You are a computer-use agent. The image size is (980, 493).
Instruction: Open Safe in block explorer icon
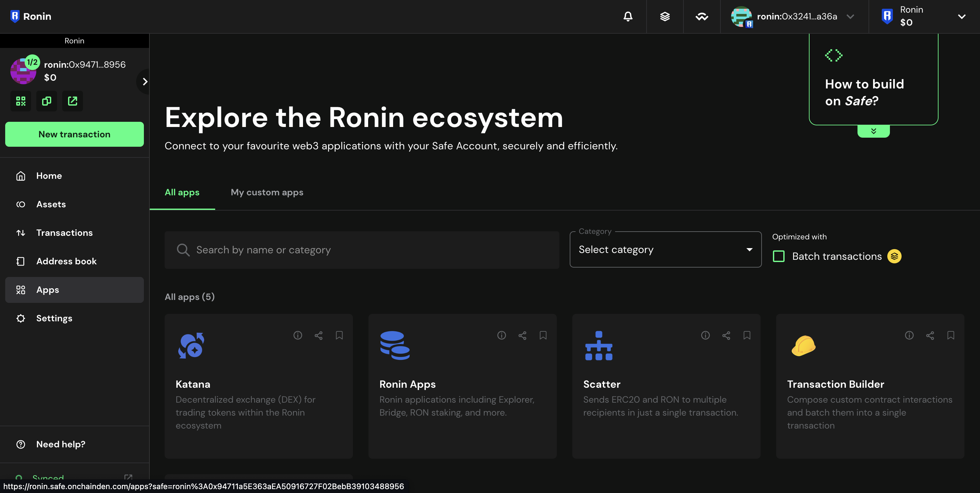[x=72, y=101]
